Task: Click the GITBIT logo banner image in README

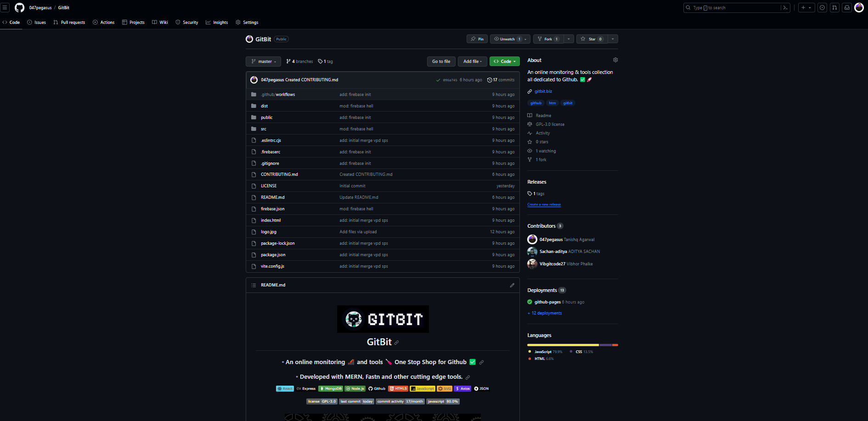Action: (x=383, y=319)
